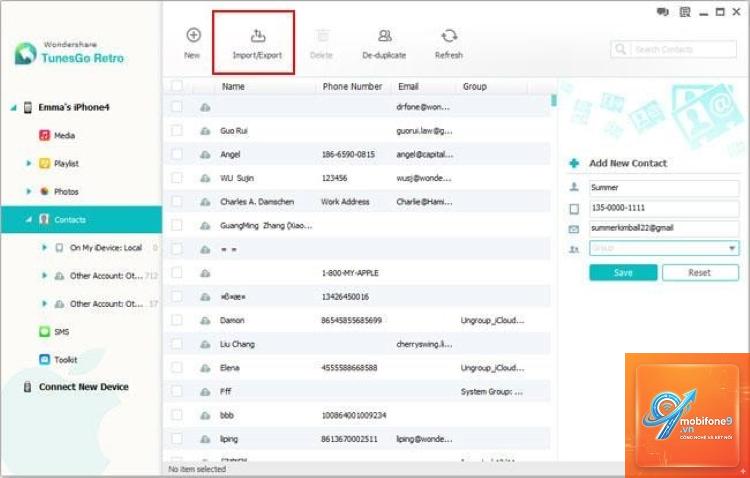Check the box for Liu Chang
Image resolution: width=750 pixels, height=478 pixels.
[177, 344]
